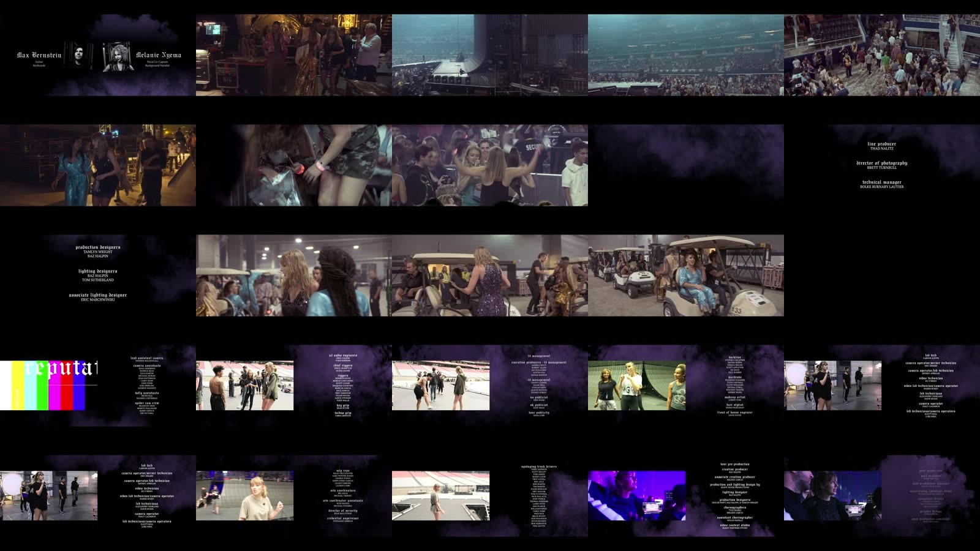
Task: Click the 'director of photography' credit text
Action: [x=882, y=163]
